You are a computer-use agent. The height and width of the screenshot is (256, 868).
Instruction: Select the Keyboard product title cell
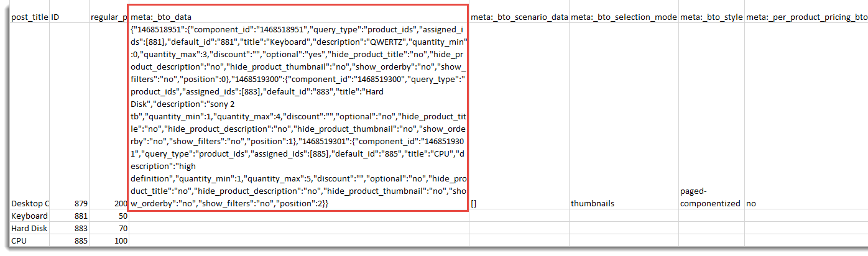30,216
